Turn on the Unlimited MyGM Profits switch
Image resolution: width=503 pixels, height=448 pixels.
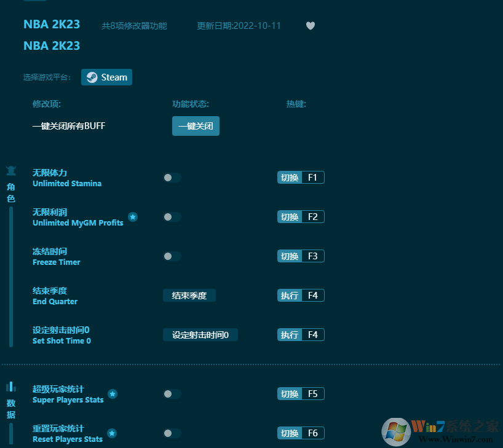point(172,217)
